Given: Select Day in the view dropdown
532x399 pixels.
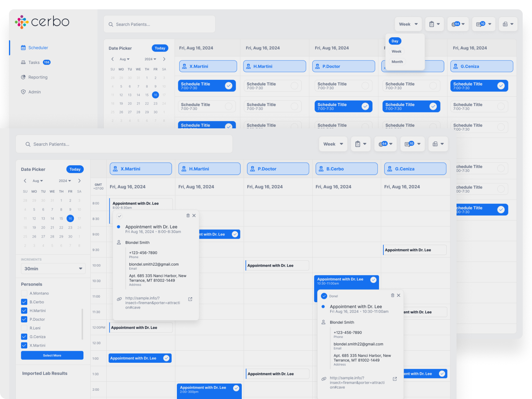Looking at the screenshot, I should pyautogui.click(x=395, y=41).
